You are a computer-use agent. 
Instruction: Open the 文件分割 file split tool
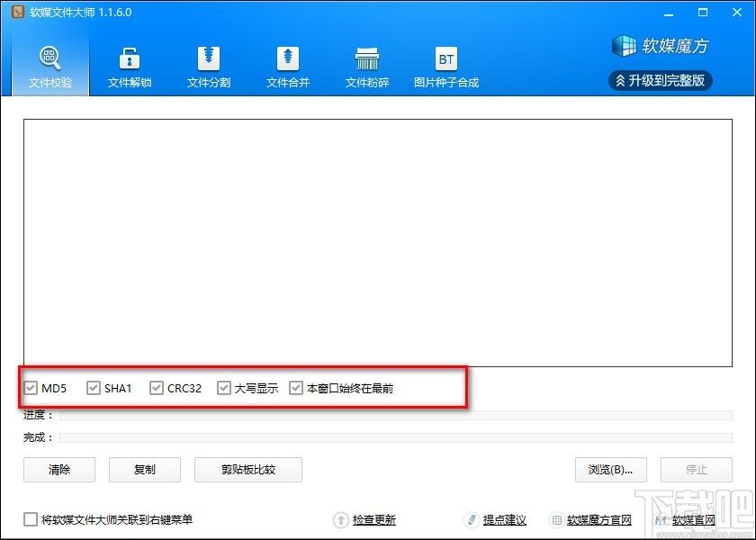click(209, 67)
